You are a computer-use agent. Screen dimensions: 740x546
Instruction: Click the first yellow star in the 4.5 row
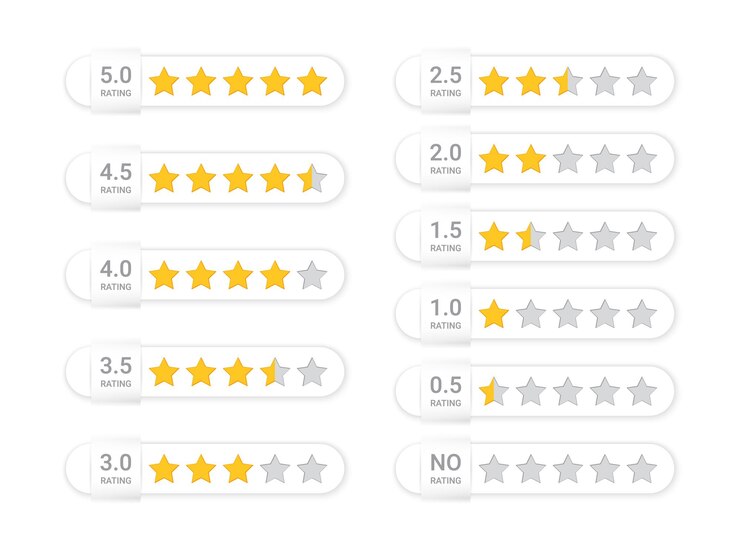tap(164, 178)
